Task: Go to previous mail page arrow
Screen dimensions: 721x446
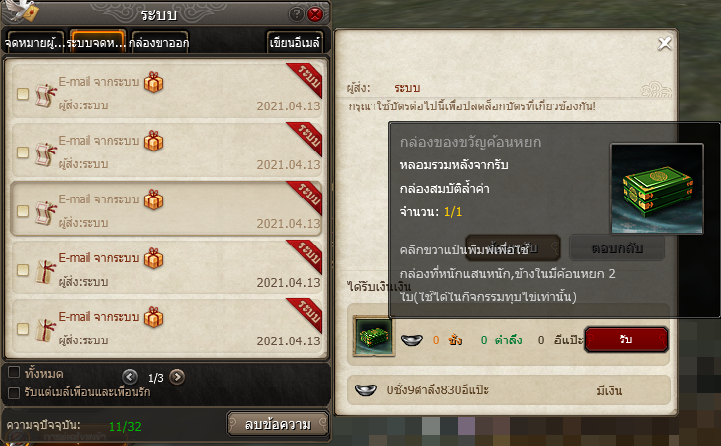Action: click(x=130, y=377)
